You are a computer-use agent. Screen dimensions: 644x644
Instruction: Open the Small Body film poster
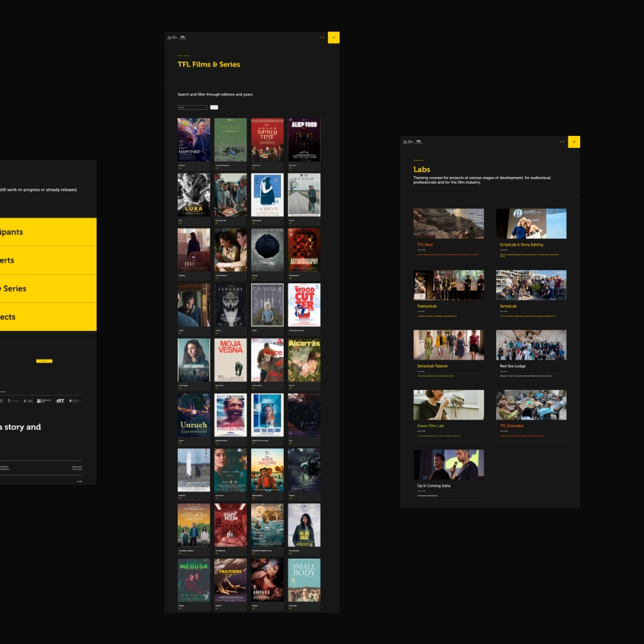[304, 580]
